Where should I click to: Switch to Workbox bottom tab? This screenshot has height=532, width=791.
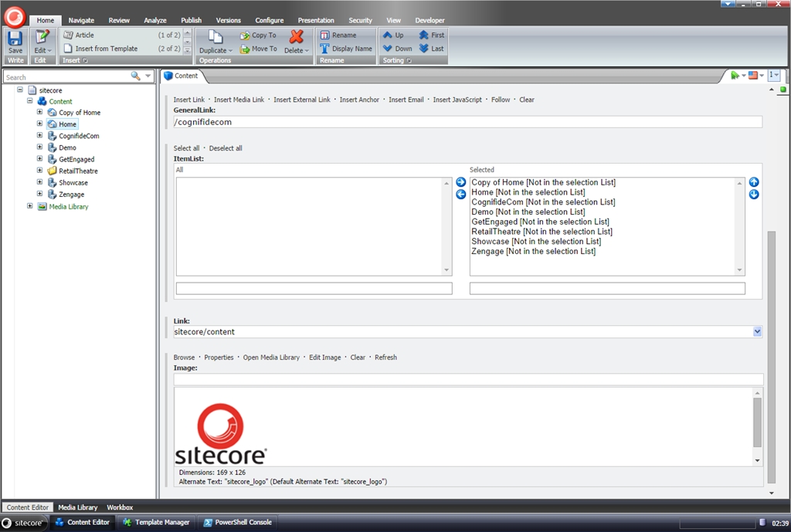tap(120, 507)
